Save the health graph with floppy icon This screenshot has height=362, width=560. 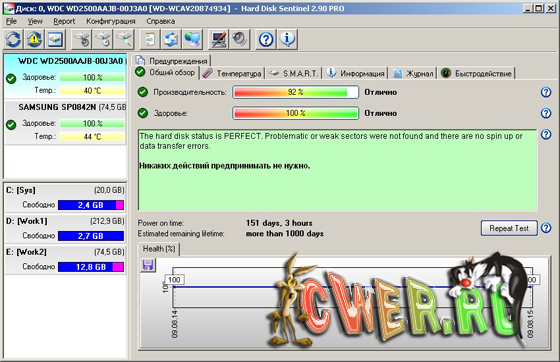(x=148, y=265)
